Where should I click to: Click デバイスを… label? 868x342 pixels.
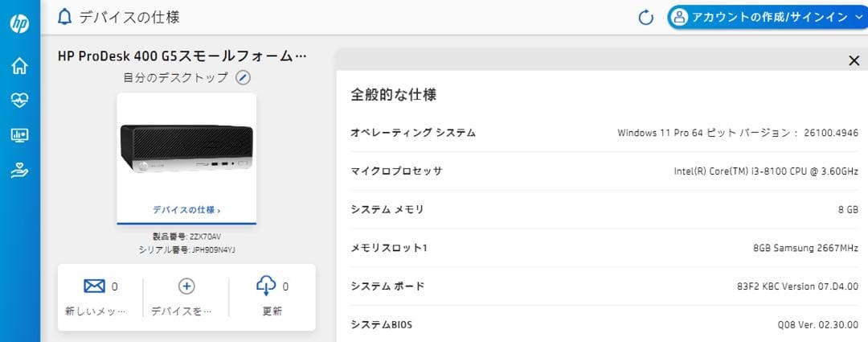point(182,311)
